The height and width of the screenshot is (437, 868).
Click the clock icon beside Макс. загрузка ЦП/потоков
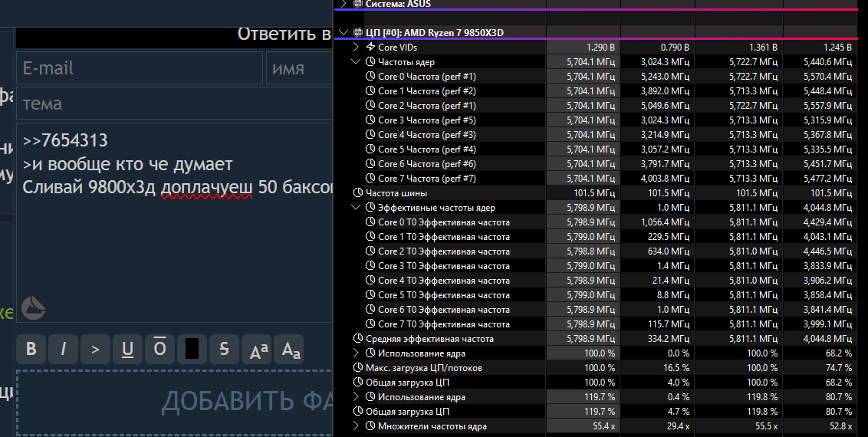(358, 367)
